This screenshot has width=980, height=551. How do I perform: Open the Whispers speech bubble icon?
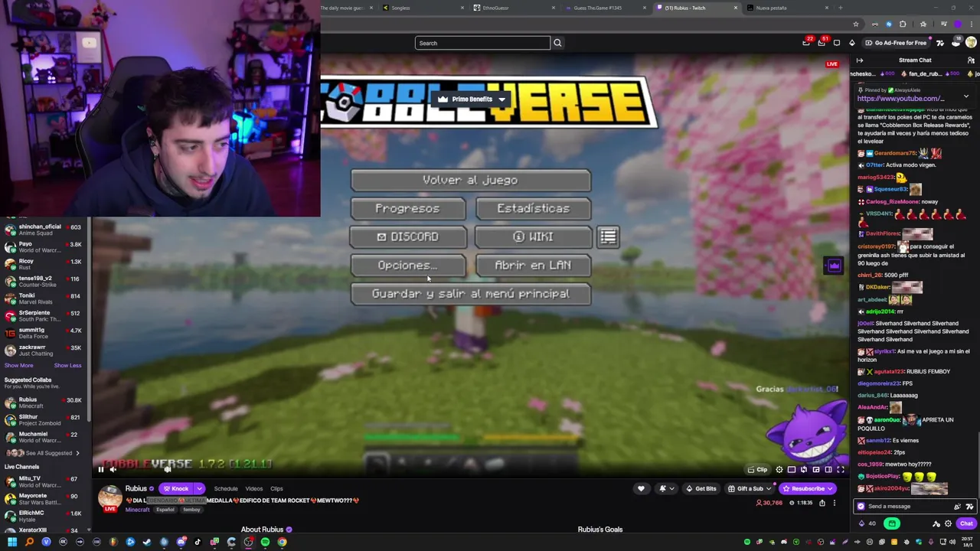coord(837,43)
